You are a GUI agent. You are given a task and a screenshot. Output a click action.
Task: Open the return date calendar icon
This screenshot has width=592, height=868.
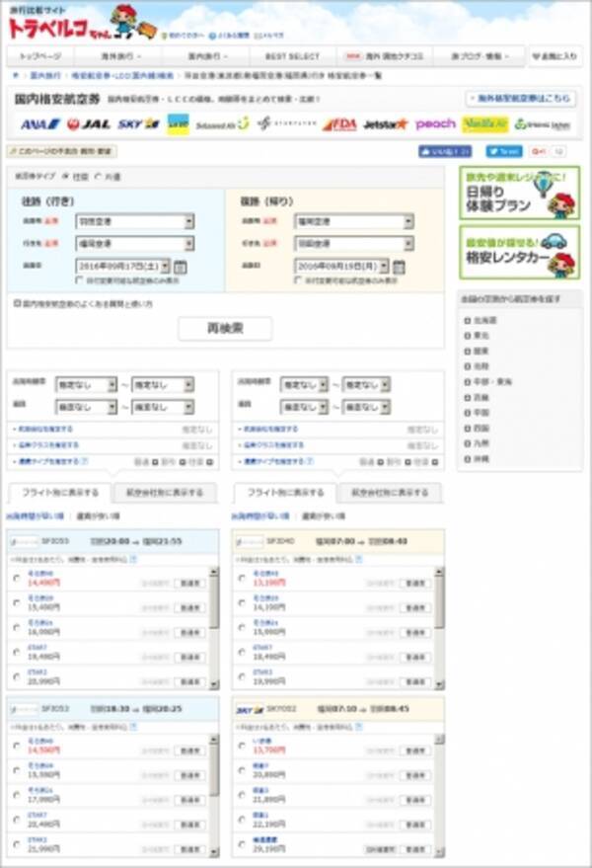399,267
